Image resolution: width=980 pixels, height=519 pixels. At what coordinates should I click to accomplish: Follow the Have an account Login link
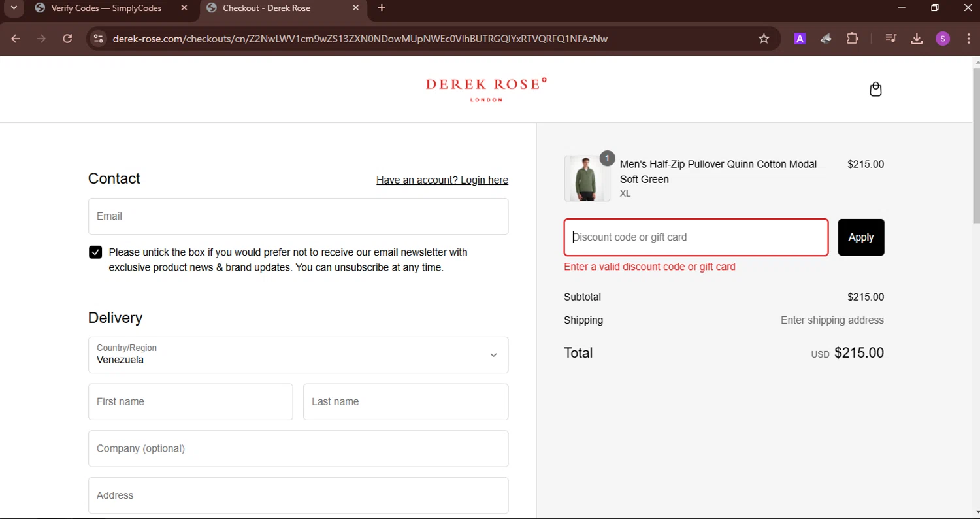(x=442, y=180)
